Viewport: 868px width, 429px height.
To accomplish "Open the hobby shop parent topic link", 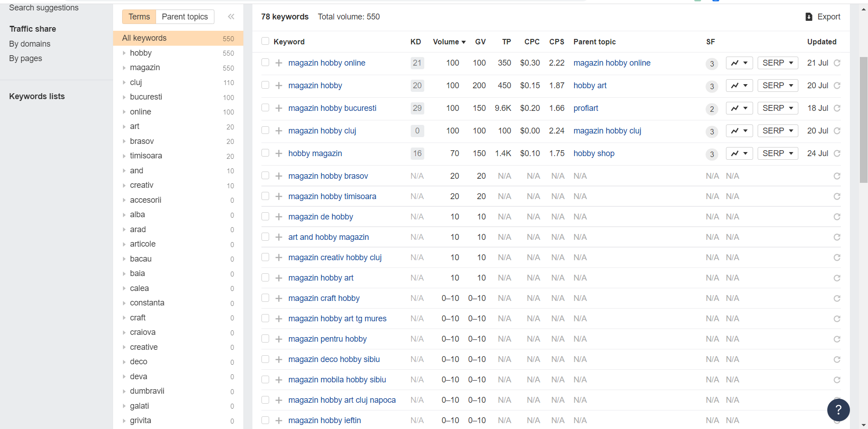I will coord(594,153).
